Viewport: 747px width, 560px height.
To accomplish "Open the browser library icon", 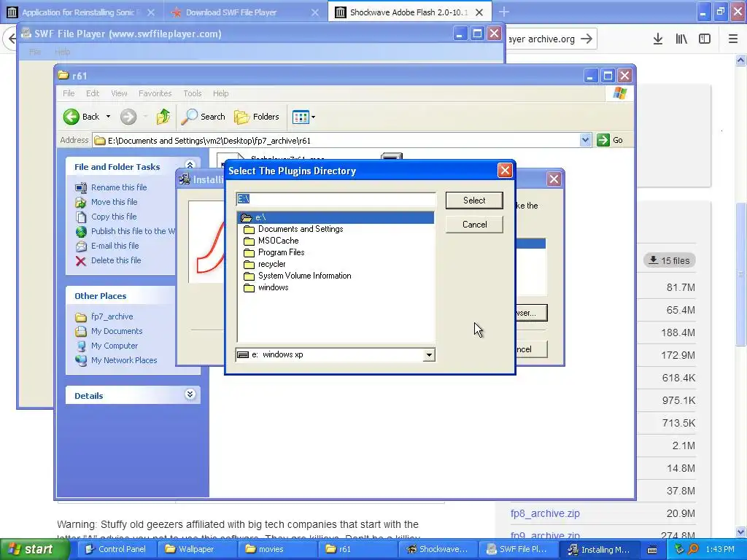I will [681, 39].
